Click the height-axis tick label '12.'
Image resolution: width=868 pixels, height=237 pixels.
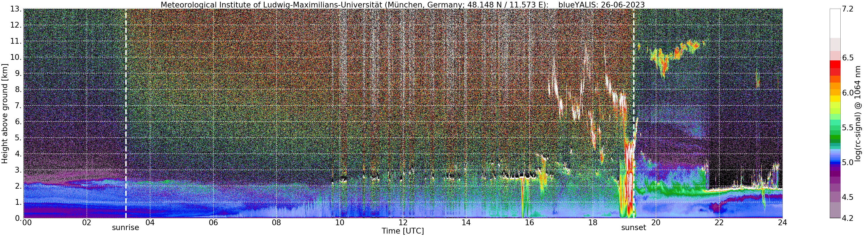tap(16, 25)
